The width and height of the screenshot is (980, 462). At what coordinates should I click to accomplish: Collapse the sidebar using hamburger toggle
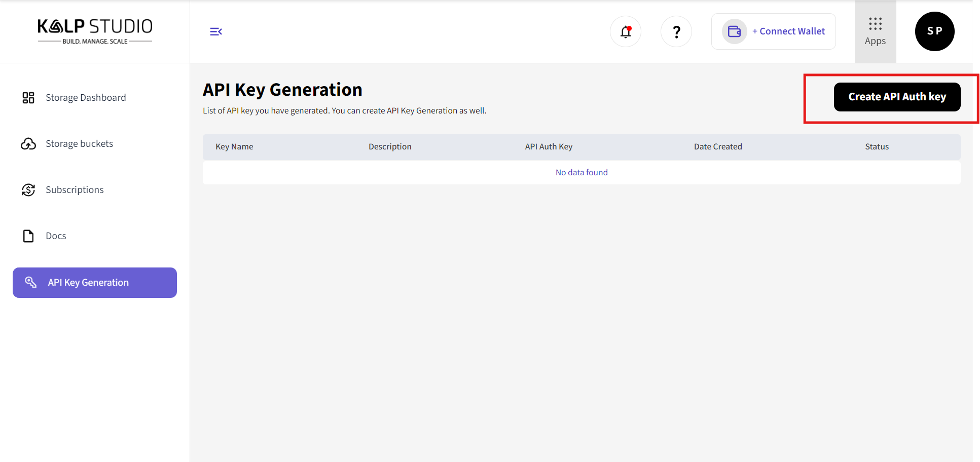tap(216, 31)
